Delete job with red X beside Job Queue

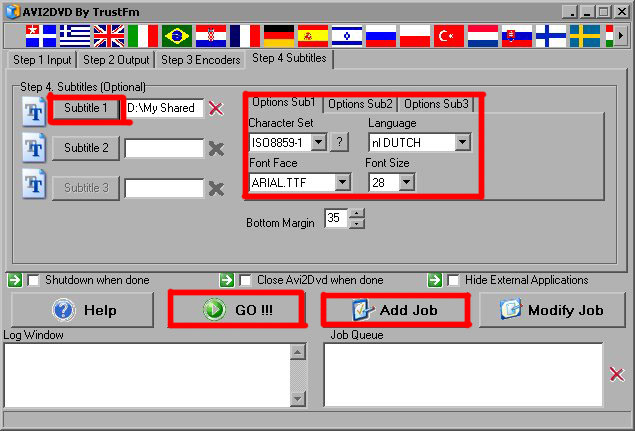coord(617,374)
